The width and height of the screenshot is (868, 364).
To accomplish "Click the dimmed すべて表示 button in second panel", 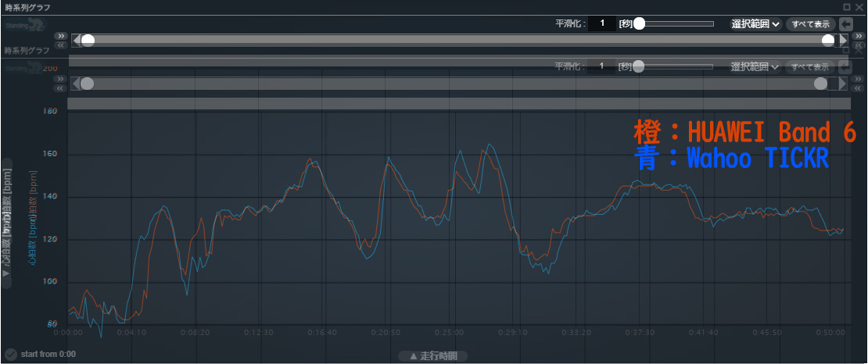I will (810, 67).
